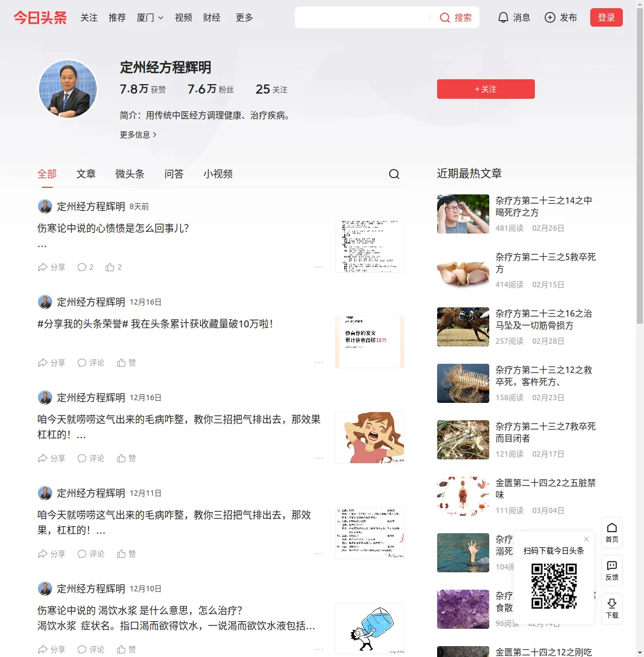Open more options for 心愦愦 post
The width and height of the screenshot is (644, 657).
coord(319,267)
